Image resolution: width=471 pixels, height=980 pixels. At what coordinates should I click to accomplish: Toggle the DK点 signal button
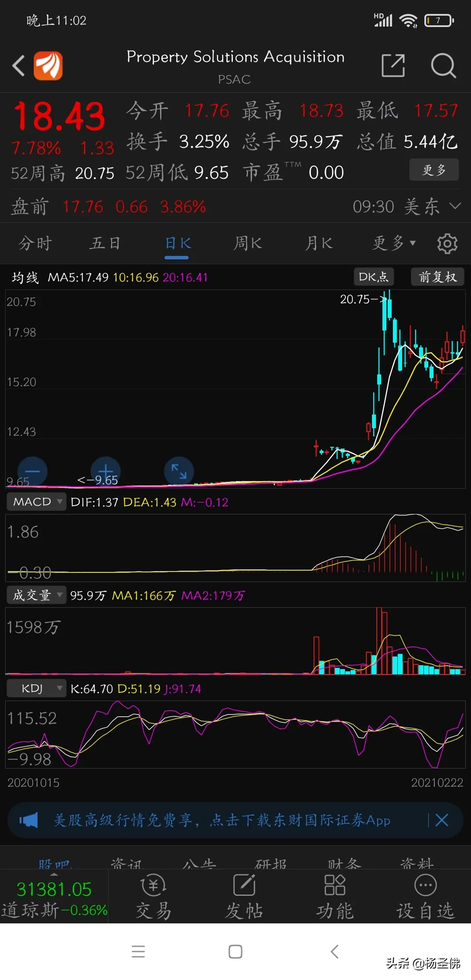click(x=374, y=277)
